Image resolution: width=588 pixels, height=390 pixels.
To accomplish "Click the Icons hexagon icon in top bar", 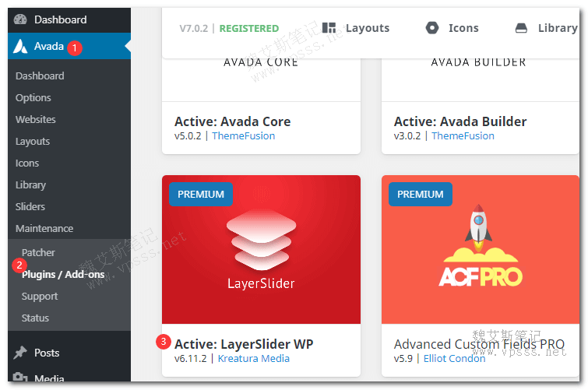I will (x=432, y=27).
